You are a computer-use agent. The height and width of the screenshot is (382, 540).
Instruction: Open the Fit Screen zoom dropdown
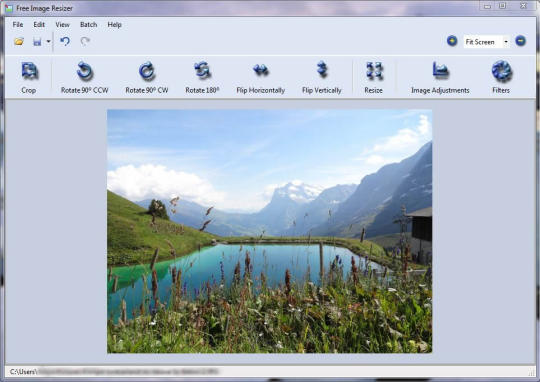[x=486, y=42]
